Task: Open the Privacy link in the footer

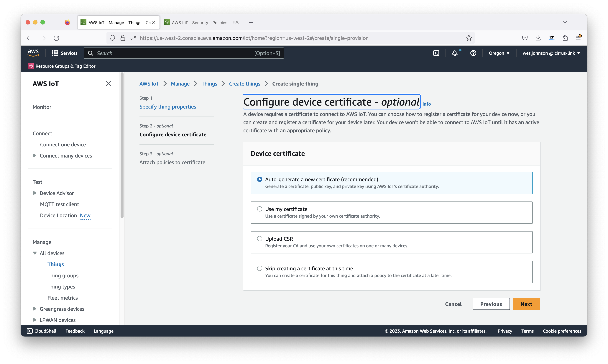Action: 505,331
